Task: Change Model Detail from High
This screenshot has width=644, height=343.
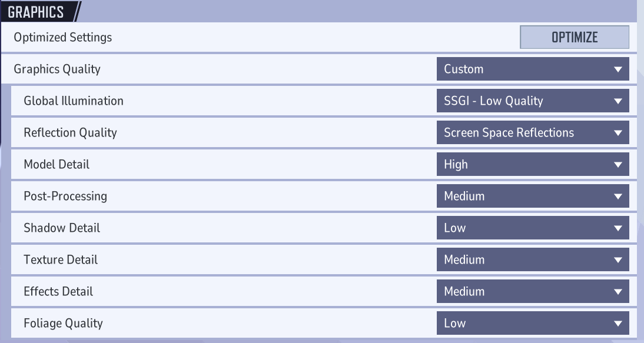Action: [533, 164]
